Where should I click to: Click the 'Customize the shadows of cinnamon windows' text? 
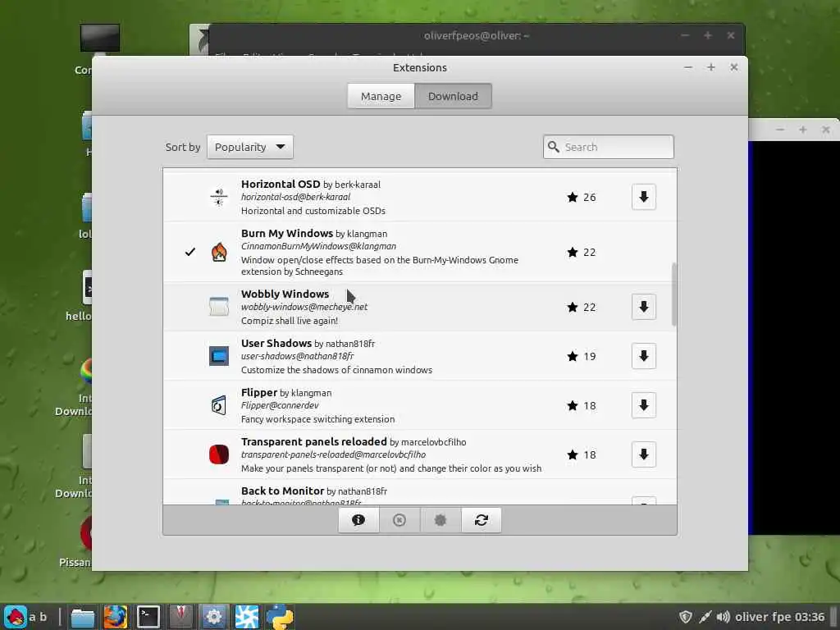(336, 370)
